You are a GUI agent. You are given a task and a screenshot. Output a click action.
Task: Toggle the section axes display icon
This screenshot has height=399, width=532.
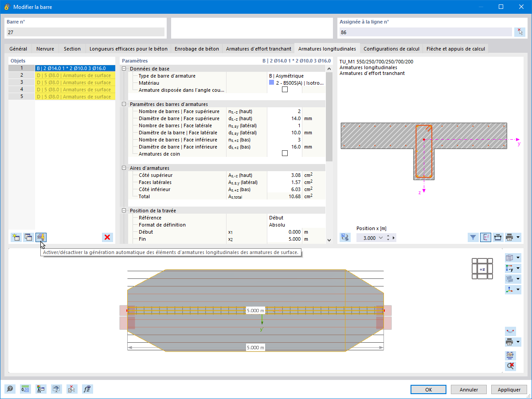485,238
